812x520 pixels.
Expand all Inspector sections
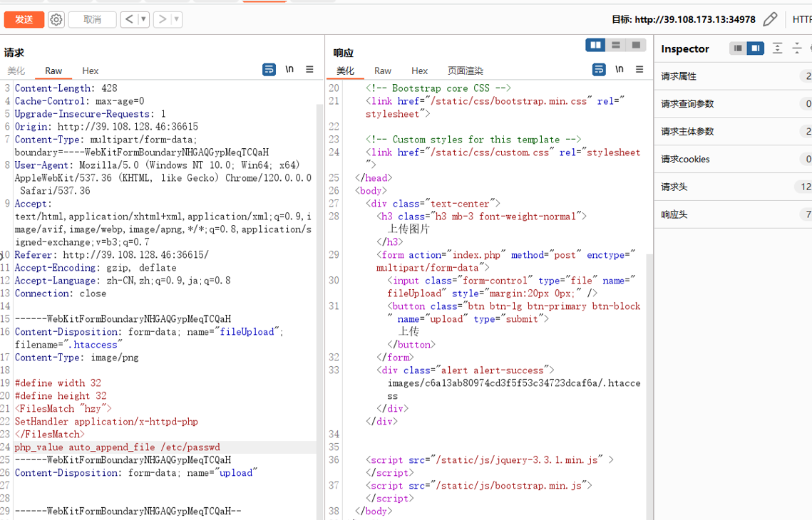coord(777,48)
